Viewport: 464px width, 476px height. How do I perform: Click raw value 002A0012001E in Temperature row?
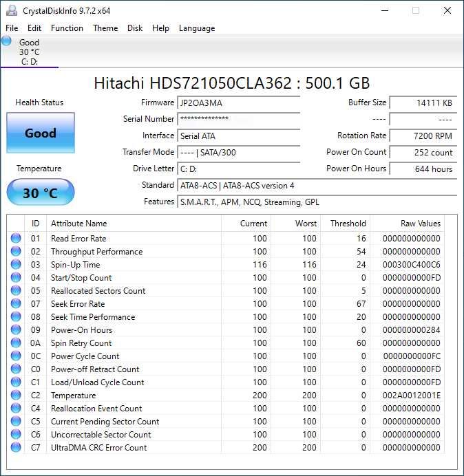412,396
